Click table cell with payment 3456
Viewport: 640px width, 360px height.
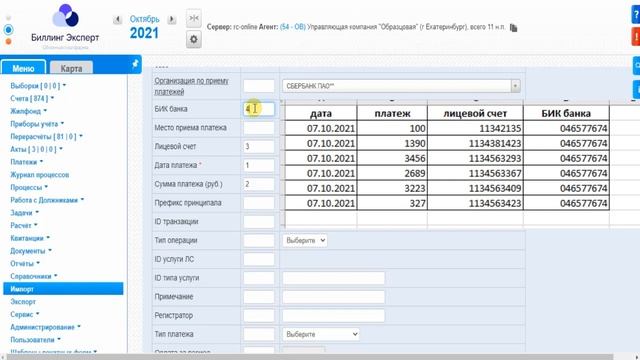(392, 158)
